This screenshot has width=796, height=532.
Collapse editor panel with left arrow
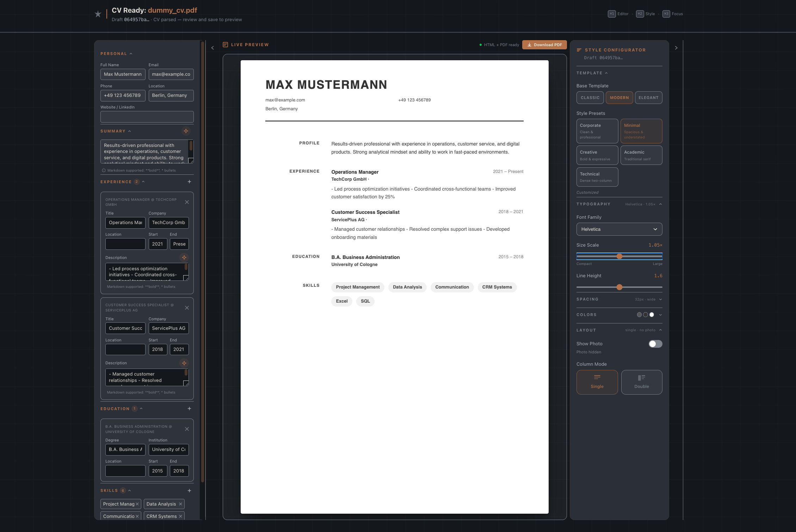pos(212,48)
